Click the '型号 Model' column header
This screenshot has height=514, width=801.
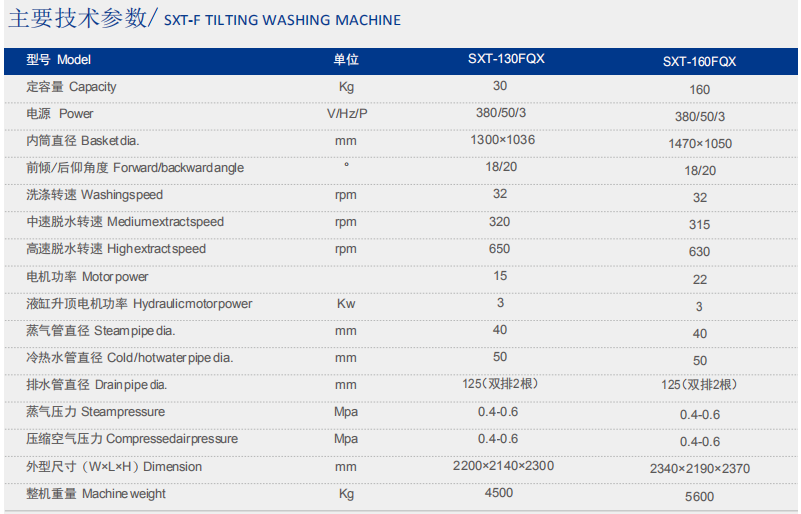59,60
